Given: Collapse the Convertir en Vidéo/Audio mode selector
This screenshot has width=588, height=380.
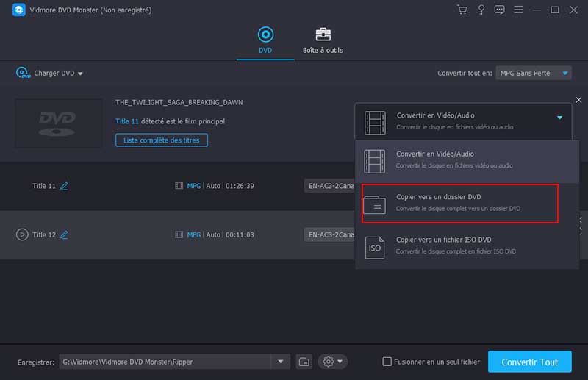Looking at the screenshot, I should click(x=559, y=118).
